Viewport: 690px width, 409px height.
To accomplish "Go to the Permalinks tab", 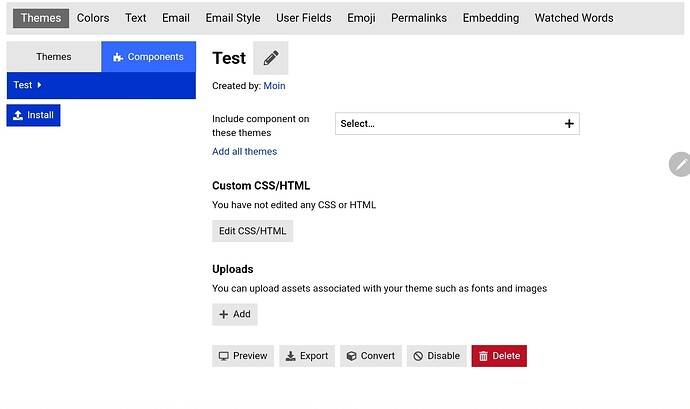I will (418, 18).
